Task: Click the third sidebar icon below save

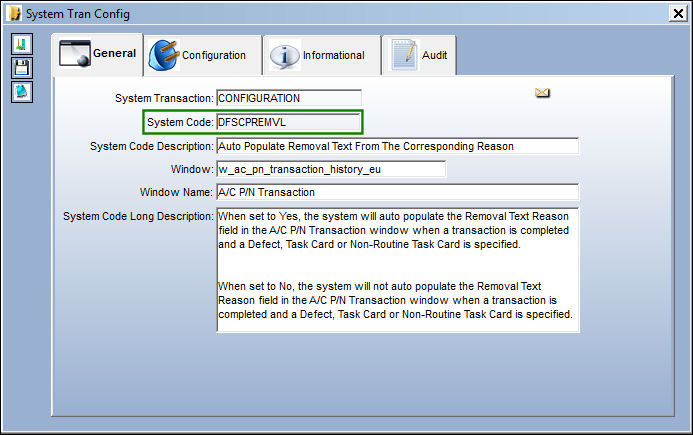Action: point(22,92)
